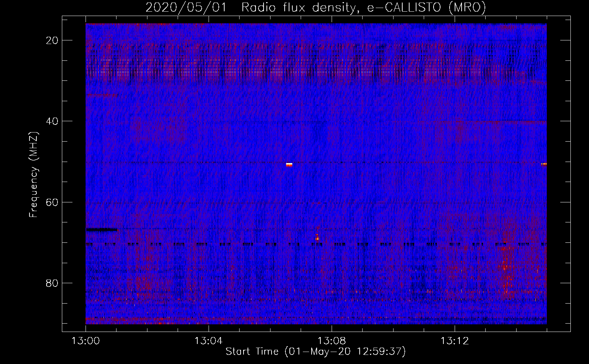This screenshot has width=589, height=364.
Task: Click the "40" frequency tick label
Action: pos(52,121)
